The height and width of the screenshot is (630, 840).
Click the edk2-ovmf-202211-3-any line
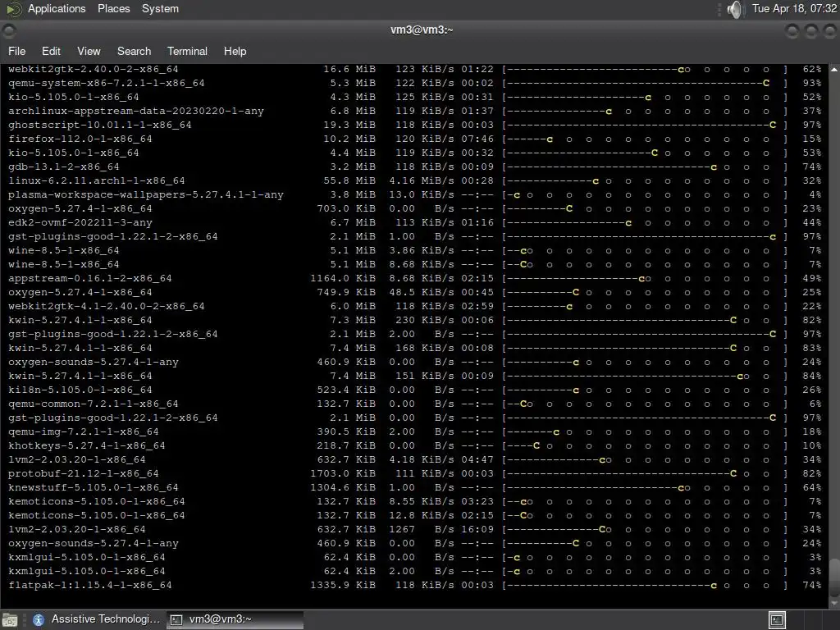click(x=414, y=222)
